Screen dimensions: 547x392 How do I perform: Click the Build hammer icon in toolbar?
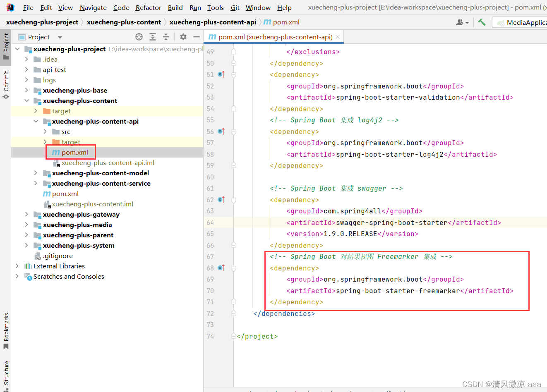[x=482, y=22]
